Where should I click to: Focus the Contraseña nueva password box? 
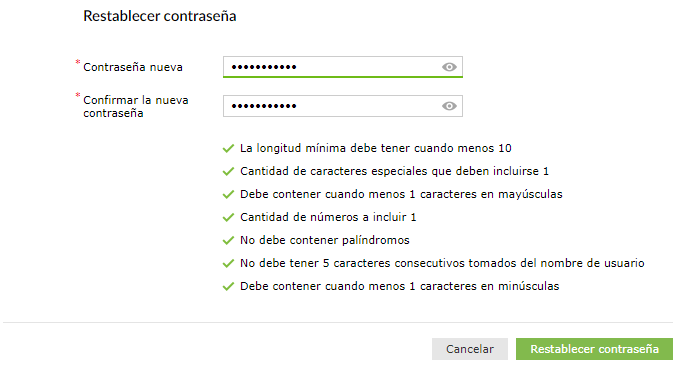coord(343,67)
